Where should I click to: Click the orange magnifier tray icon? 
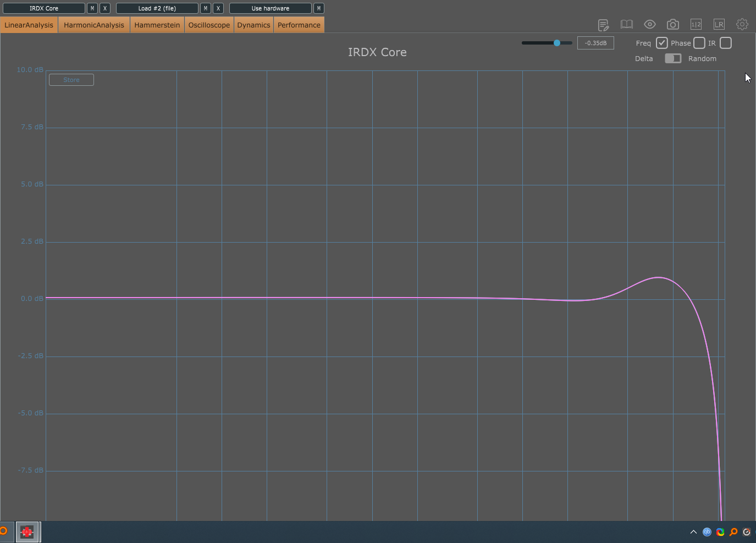[x=733, y=532]
